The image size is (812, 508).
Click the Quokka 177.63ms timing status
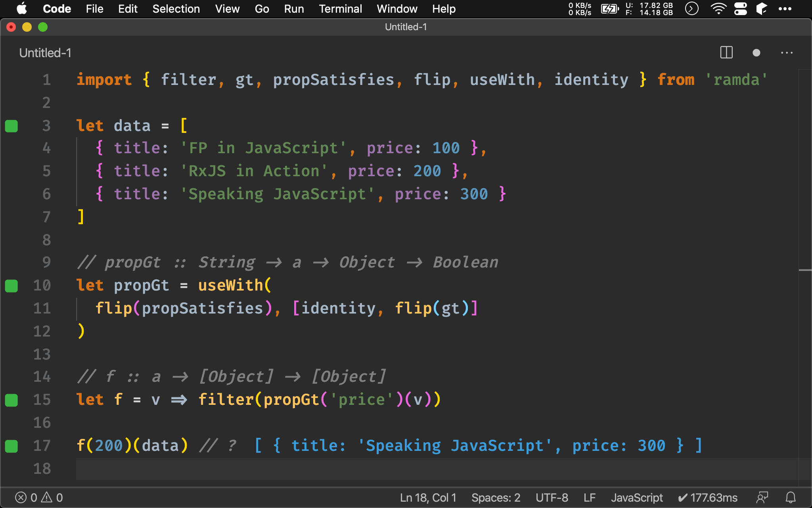pyautogui.click(x=707, y=498)
